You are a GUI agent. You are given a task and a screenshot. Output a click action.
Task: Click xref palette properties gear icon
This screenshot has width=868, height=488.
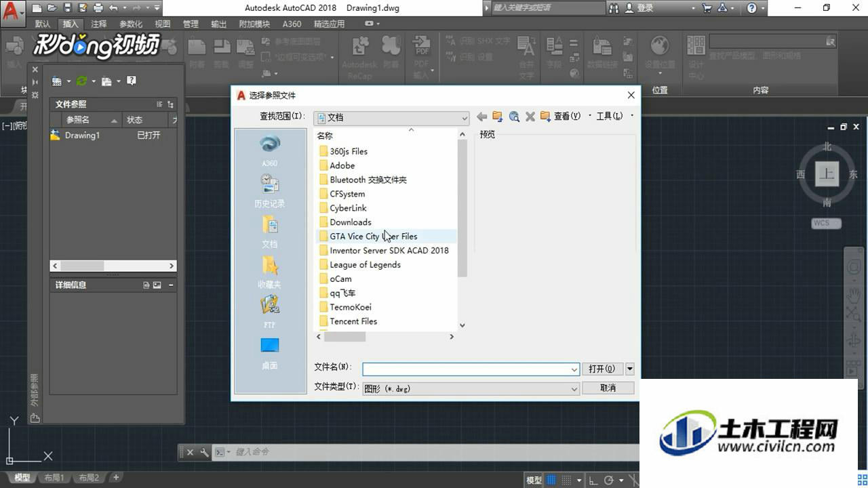(x=35, y=95)
